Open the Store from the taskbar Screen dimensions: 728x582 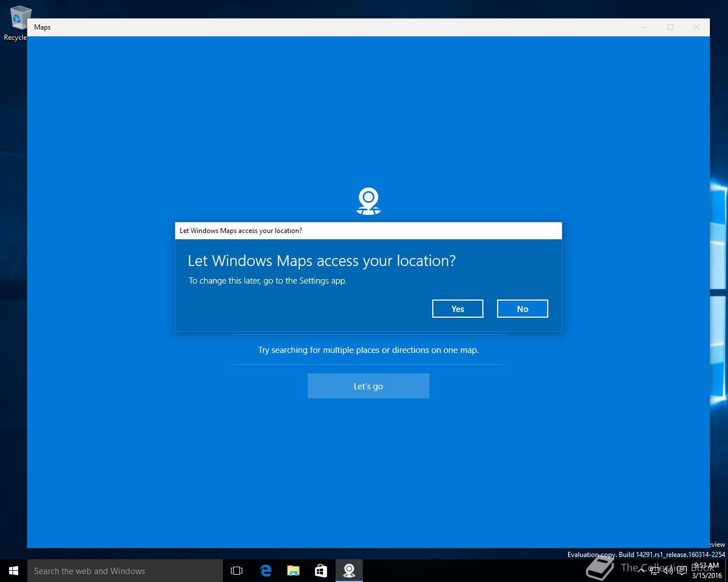[321, 571]
